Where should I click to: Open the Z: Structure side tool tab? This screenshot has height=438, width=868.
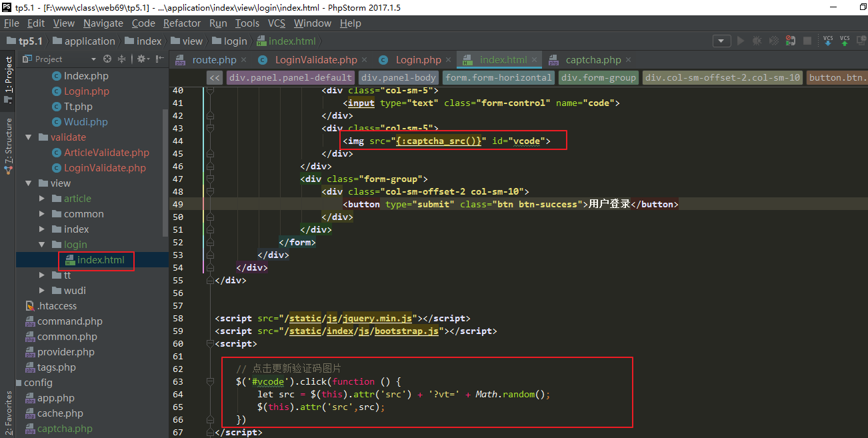click(x=8, y=146)
